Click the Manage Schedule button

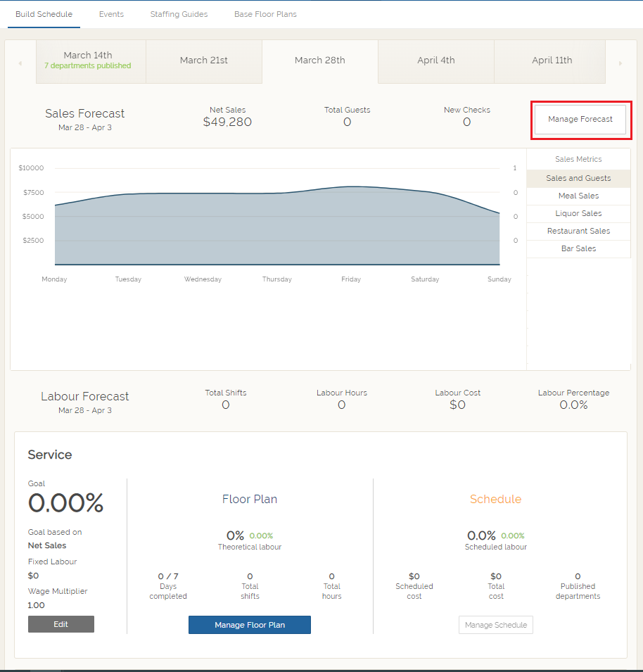coord(496,625)
